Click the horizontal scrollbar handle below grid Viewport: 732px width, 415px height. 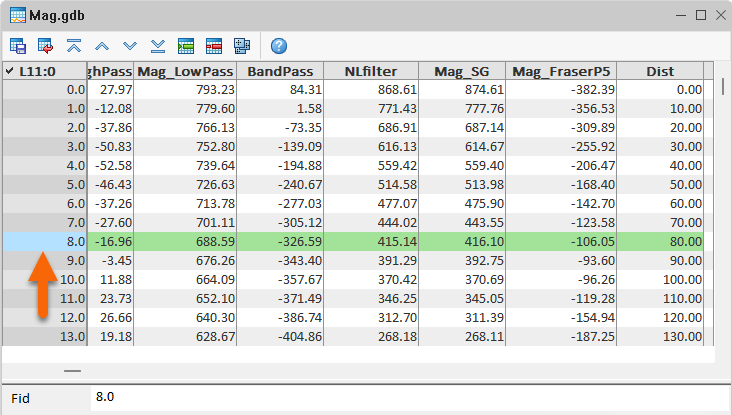[73, 370]
